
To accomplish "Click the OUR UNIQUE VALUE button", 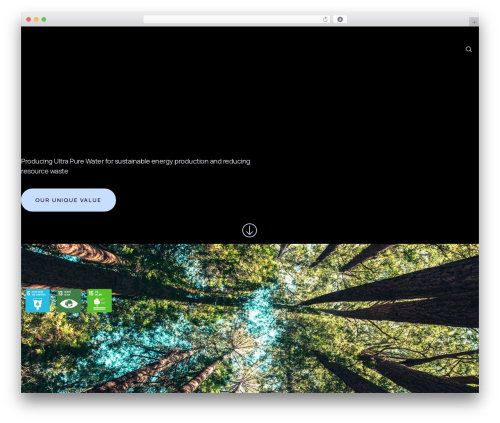I will (68, 200).
